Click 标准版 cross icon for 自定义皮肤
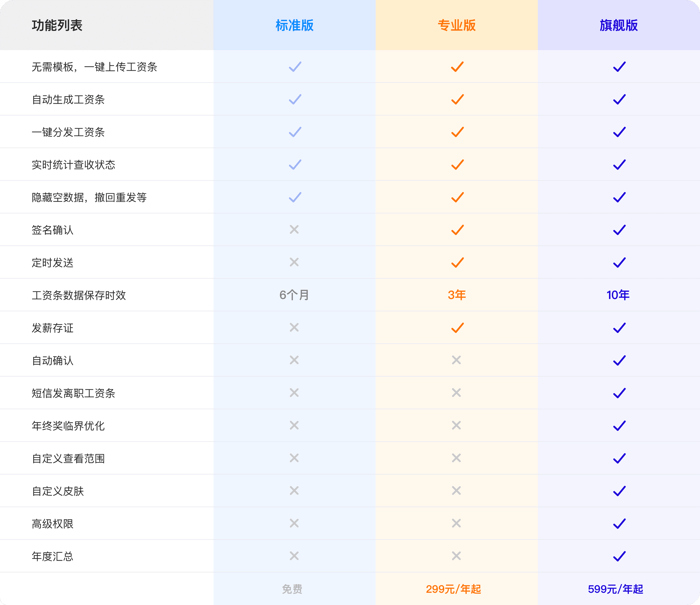This screenshot has height=605, width=700. (294, 490)
